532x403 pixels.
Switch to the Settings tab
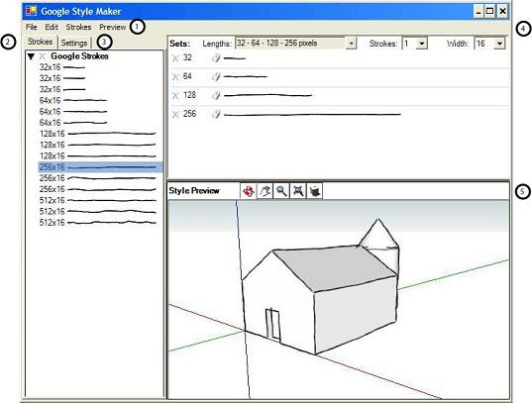click(x=74, y=44)
